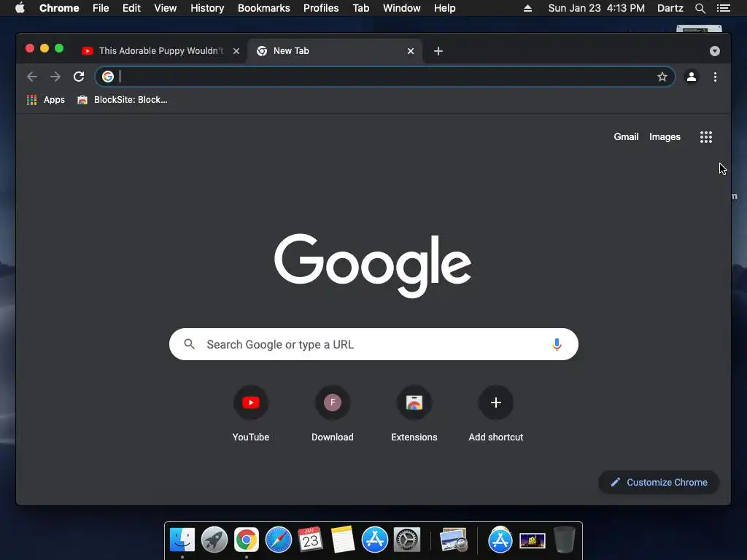Open Spotlight search in menu bar
Viewport: 747px width, 560px height.
700,8
